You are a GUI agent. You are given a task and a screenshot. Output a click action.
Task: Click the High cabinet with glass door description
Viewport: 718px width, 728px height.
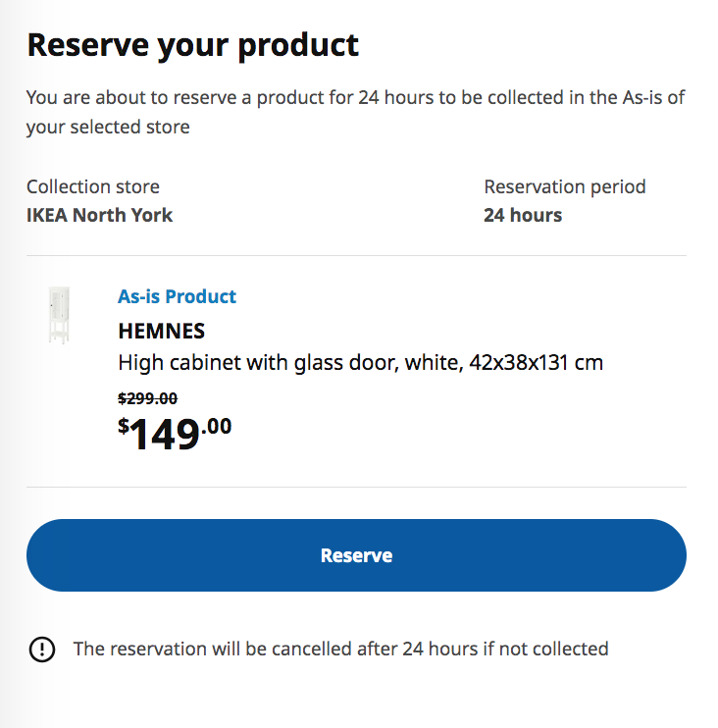click(360, 363)
